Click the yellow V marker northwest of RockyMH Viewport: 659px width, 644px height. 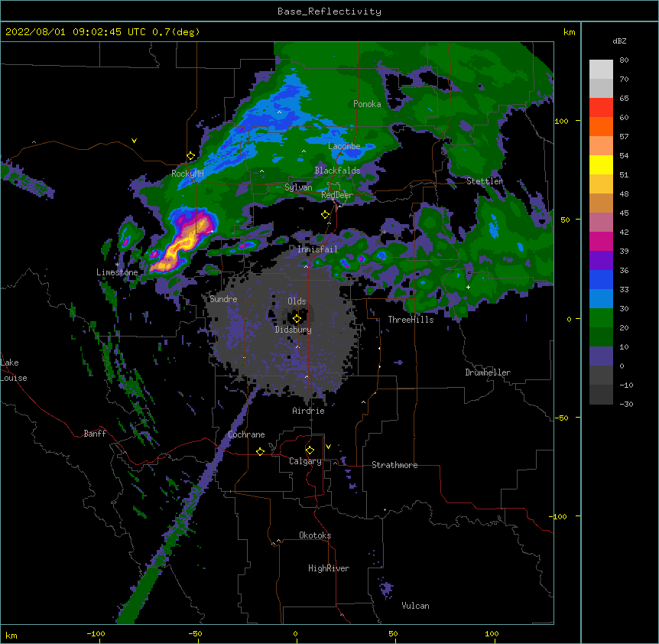click(x=134, y=141)
